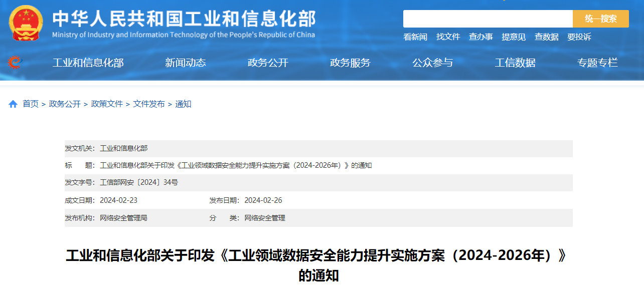Viewport: 644px width, 298px height.
Task: Open the 要投诉 quick link
Action: click(x=579, y=37)
